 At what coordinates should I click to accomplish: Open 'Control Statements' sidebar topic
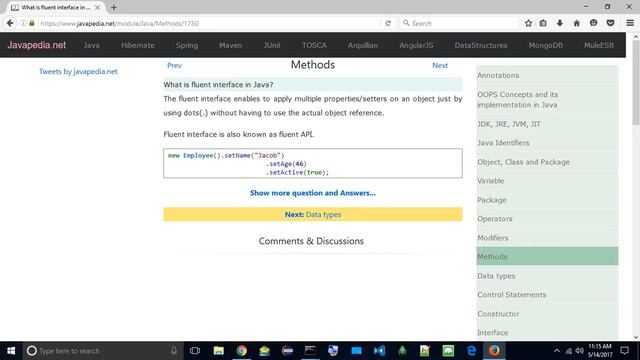pyautogui.click(x=547, y=295)
